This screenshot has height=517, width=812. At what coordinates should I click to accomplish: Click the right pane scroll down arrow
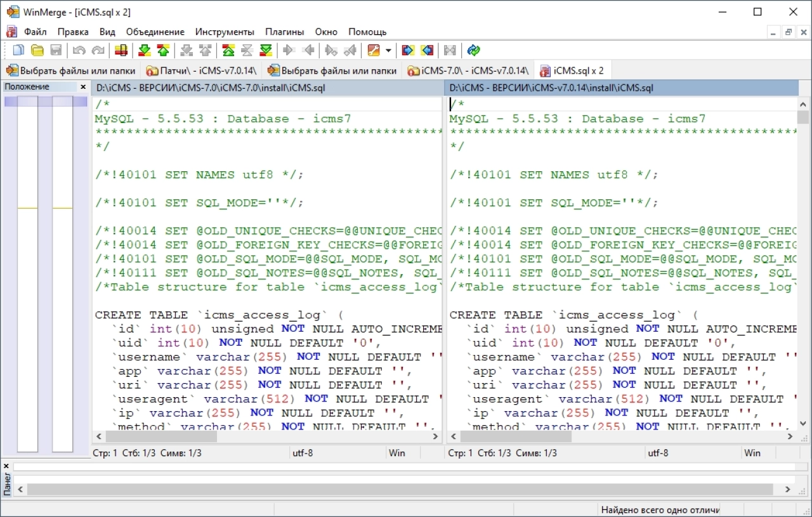pyautogui.click(x=804, y=424)
